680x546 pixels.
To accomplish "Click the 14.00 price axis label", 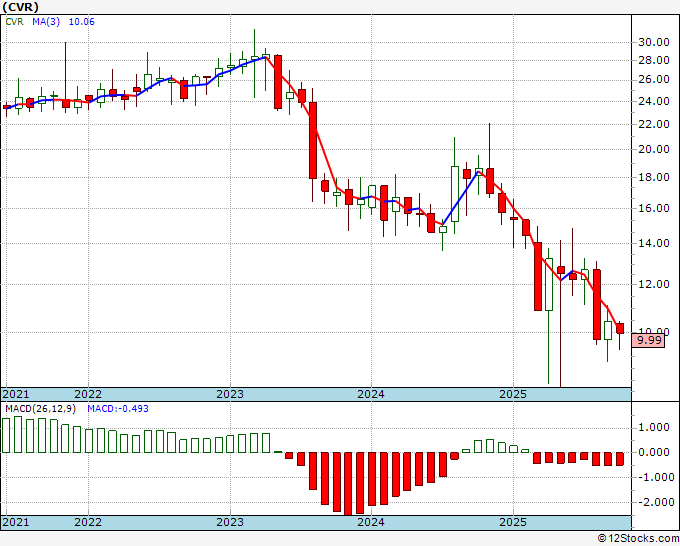I will (654, 243).
